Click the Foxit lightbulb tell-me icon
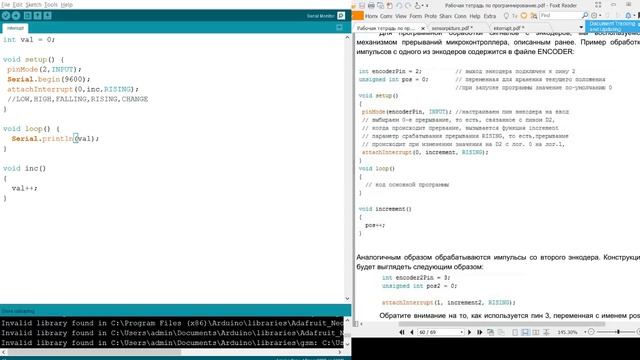This screenshot has width=640, height=360. [506, 16]
